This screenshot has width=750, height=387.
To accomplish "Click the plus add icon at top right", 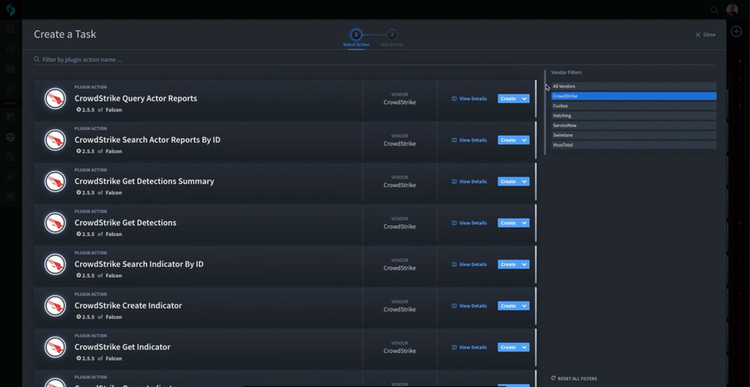I will (736, 32).
